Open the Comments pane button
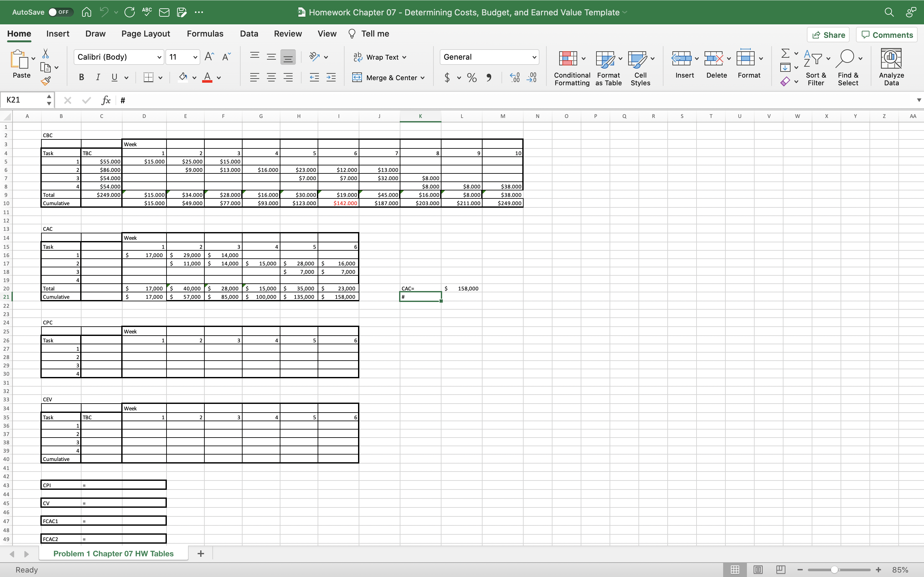The image size is (924, 577). tap(886, 35)
